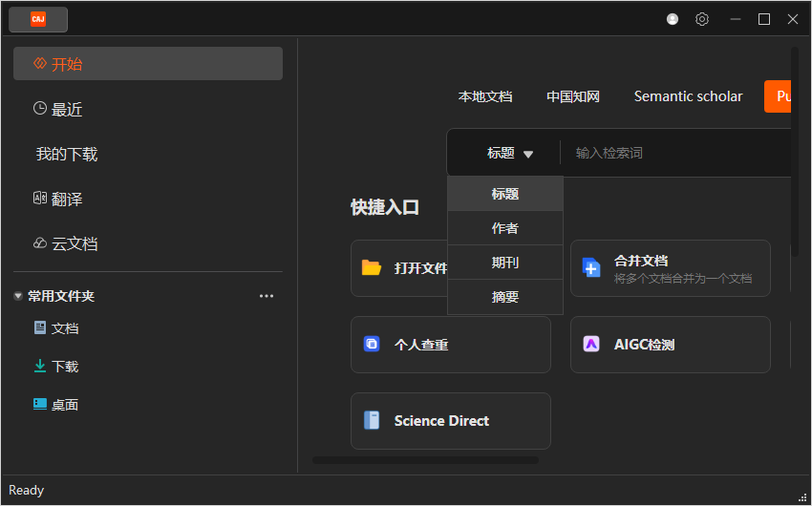
Task: Open the user account avatar icon
Action: (673, 19)
